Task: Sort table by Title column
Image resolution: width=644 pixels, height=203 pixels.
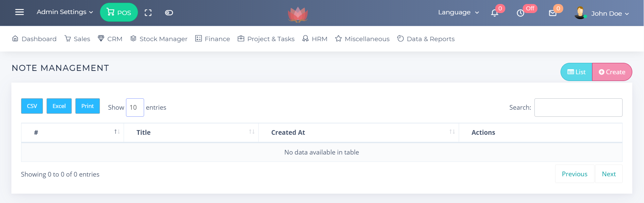Action: pyautogui.click(x=191, y=132)
